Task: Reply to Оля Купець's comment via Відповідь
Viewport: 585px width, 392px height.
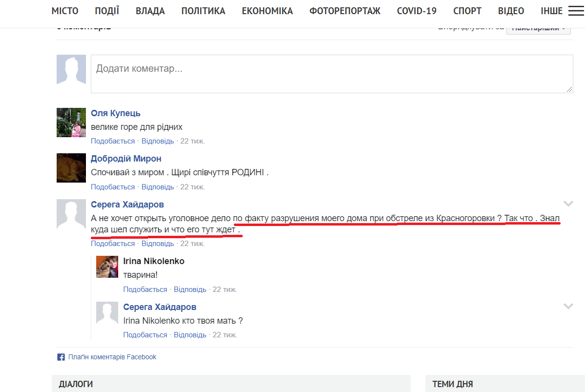Action: click(x=157, y=141)
